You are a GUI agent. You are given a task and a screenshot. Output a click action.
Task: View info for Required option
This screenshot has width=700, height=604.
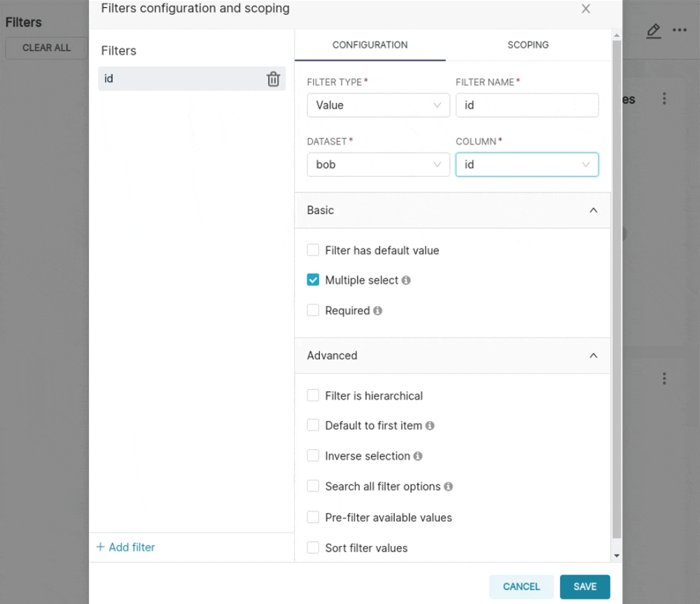[378, 311]
